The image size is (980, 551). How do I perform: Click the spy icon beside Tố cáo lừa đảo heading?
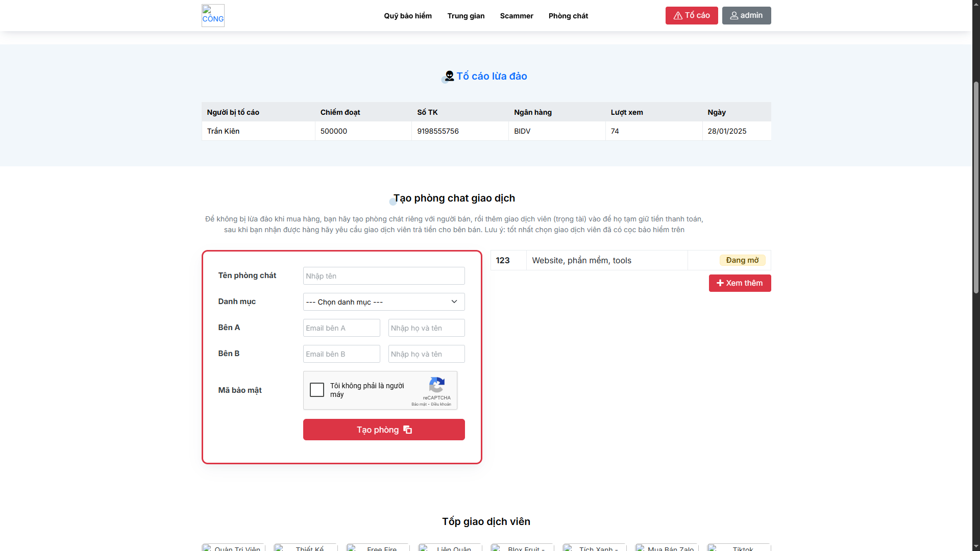449,76
